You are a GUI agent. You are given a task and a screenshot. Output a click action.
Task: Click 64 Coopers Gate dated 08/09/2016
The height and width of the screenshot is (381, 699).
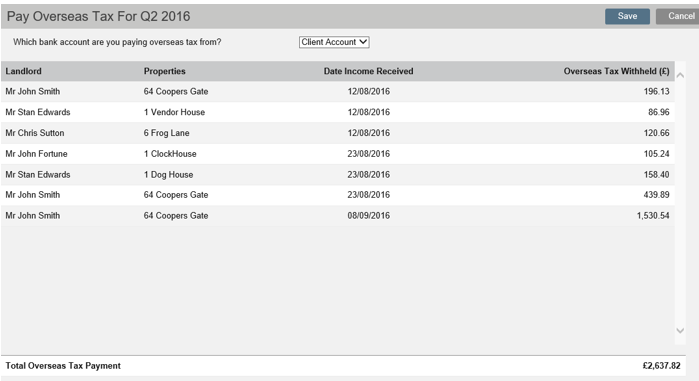click(176, 216)
